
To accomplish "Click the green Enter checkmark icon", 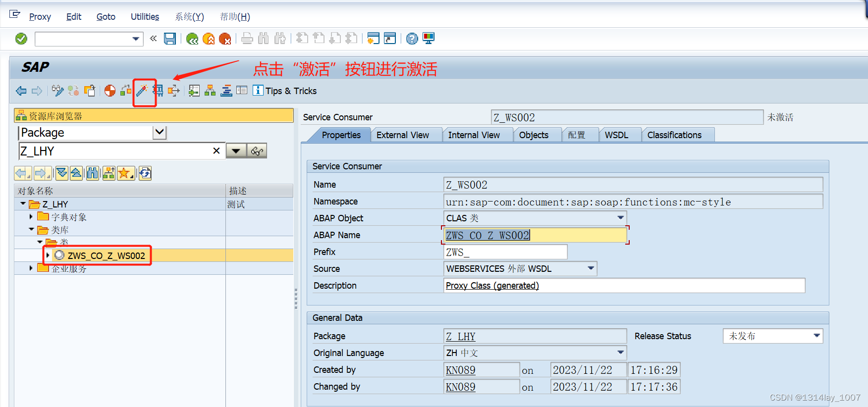I will (x=21, y=39).
